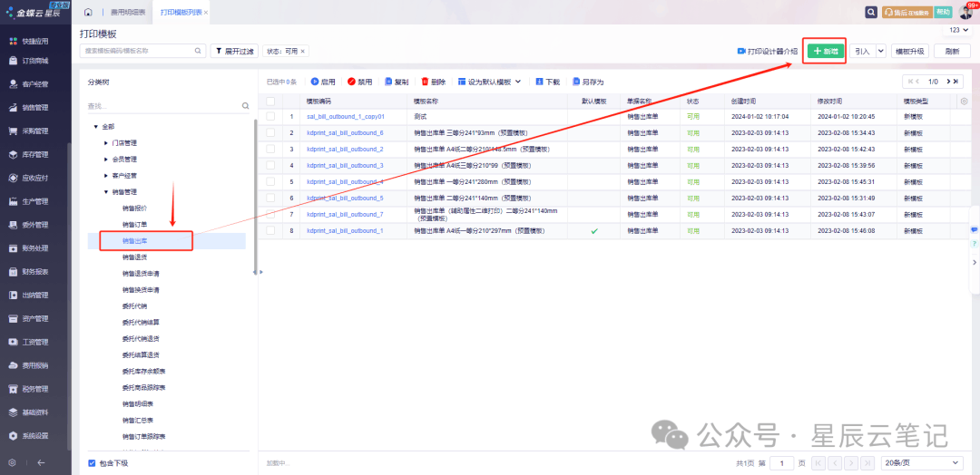Open template link kdprint_sal_bill_outbound_6
Viewport: 980px width, 475px height.
point(345,133)
